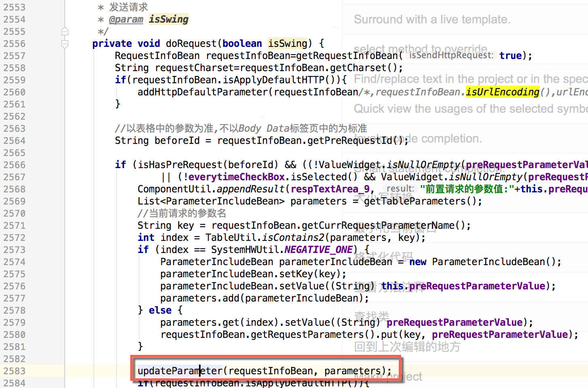Click the getPreRequestId method call
Viewport: 588px width, 388px height.
349,141
